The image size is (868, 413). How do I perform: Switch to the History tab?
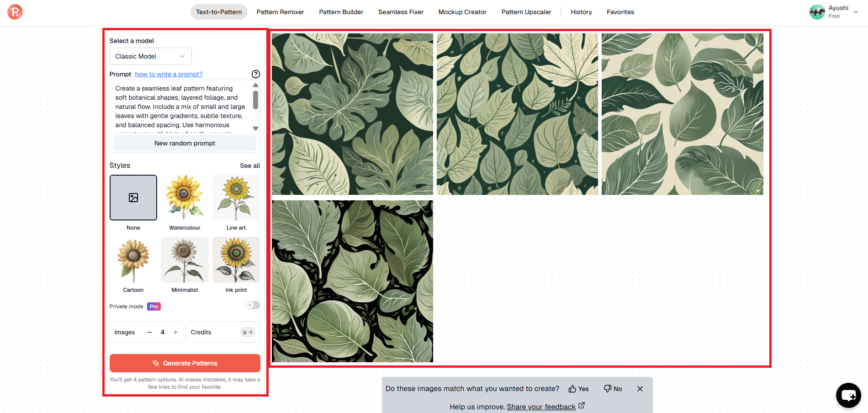(x=581, y=12)
